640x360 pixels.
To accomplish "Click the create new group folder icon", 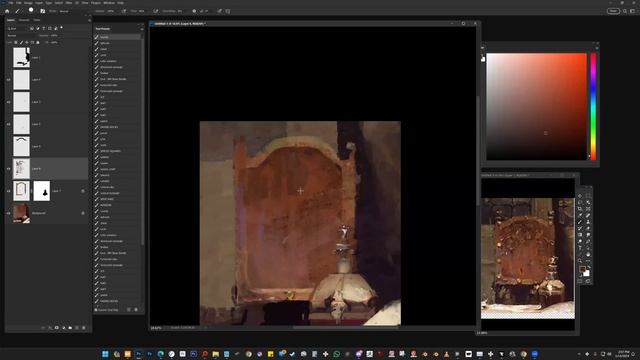I will click(70, 327).
